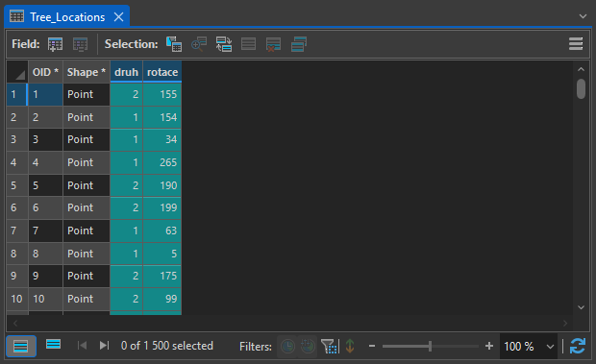
Task: Select row header 2
Action: (17, 117)
